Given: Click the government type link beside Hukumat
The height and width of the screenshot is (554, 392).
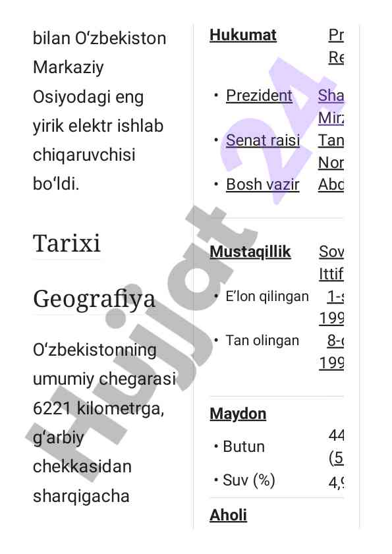Looking at the screenshot, I should [x=336, y=46].
